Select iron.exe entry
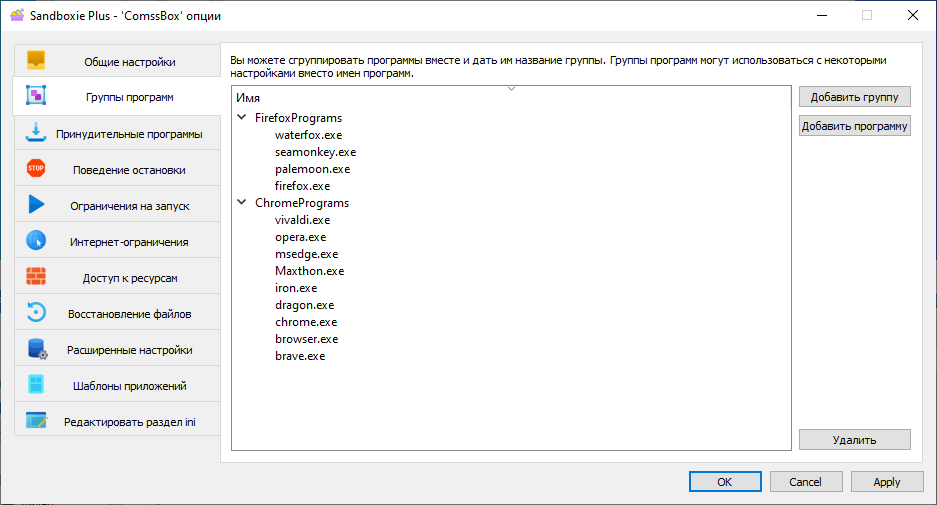Image resolution: width=937 pixels, height=505 pixels. (296, 288)
